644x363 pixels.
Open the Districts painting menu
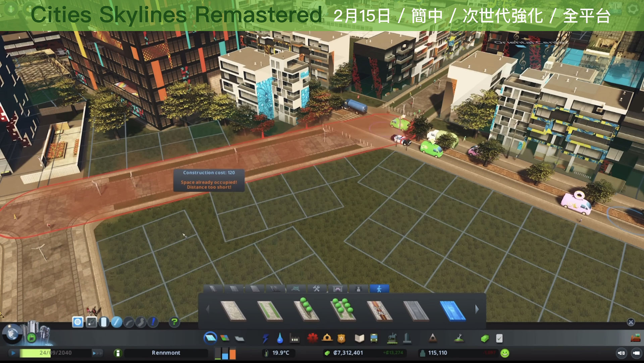239,338
